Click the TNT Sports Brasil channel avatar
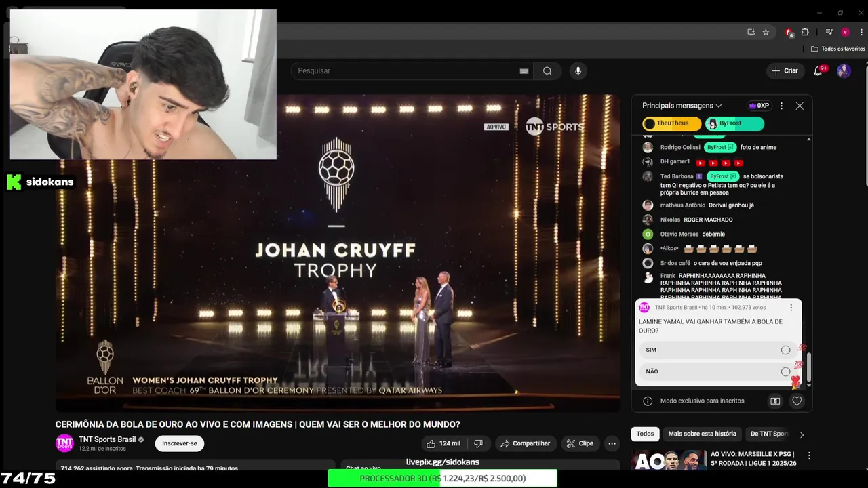Viewport: 868px width, 488px height. 64,443
